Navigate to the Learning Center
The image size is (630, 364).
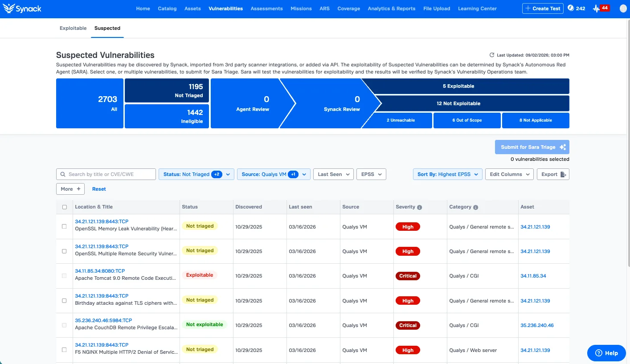(x=477, y=8)
